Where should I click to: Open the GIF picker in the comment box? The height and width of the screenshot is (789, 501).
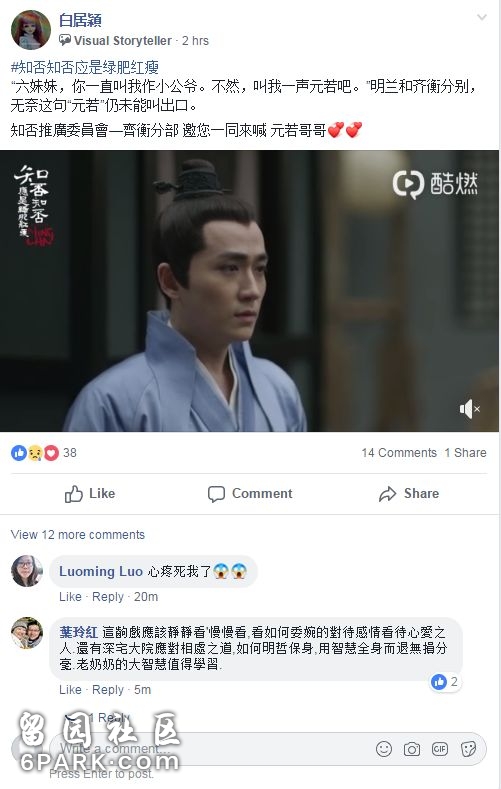(440, 749)
